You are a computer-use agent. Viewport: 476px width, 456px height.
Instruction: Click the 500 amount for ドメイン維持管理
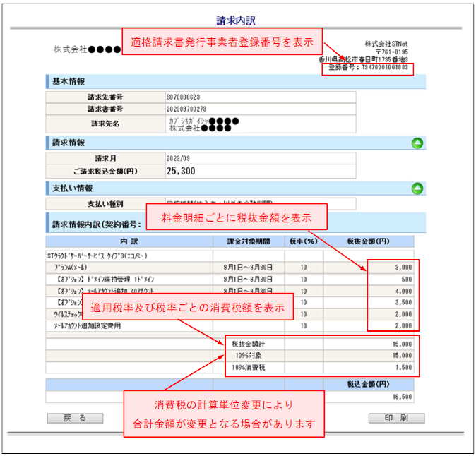tap(407, 279)
